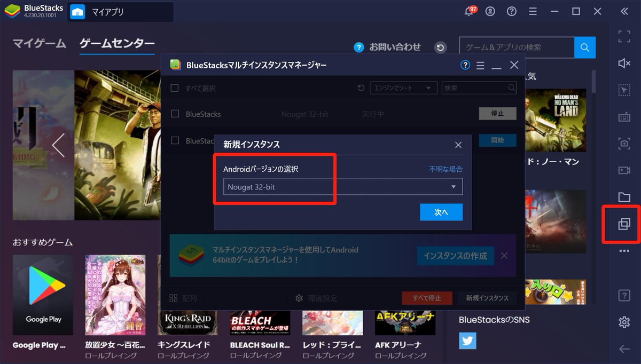This screenshot has height=364, width=641.
Task: Click the game center vertical scrollbar
Action: coord(593,82)
